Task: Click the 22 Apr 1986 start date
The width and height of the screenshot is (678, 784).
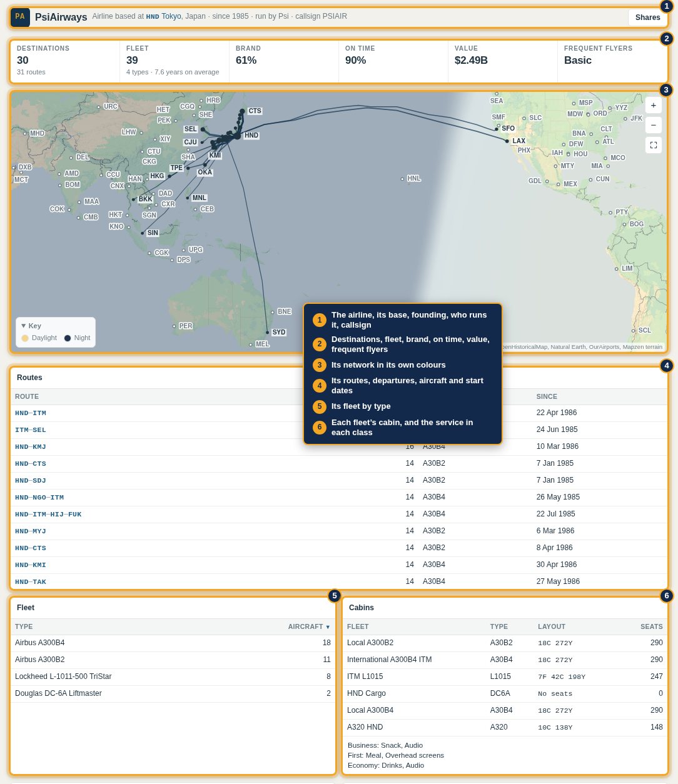Action: click(x=557, y=413)
